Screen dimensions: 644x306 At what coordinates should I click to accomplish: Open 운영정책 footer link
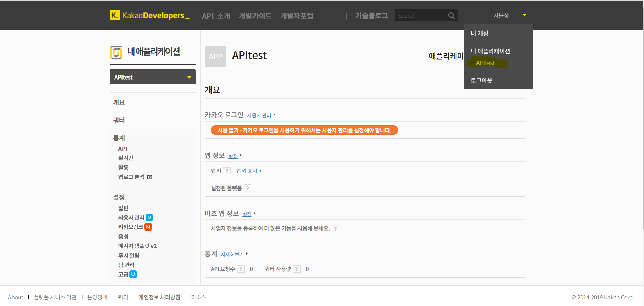point(97,297)
